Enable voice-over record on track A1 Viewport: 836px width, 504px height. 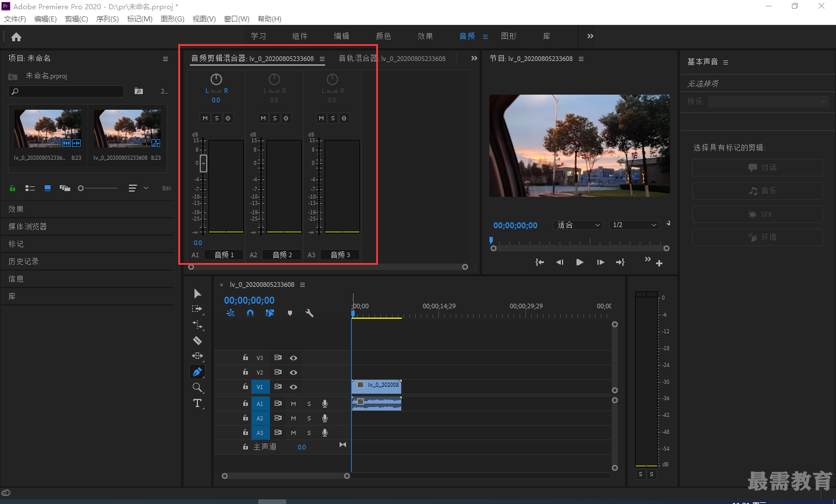tap(325, 404)
